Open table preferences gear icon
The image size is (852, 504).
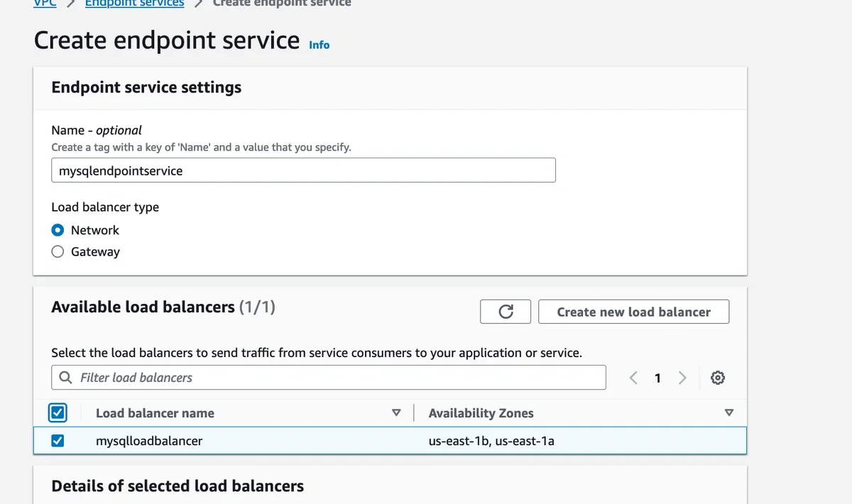coord(718,378)
